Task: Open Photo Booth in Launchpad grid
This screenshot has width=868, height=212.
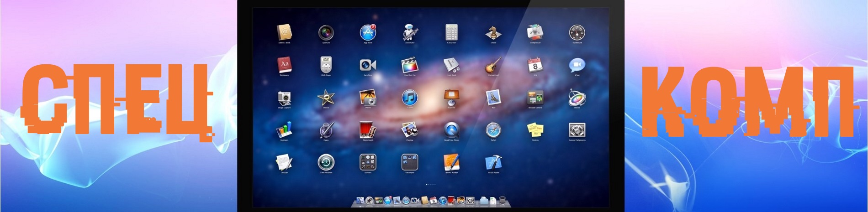Action: pyautogui.click(x=368, y=130)
